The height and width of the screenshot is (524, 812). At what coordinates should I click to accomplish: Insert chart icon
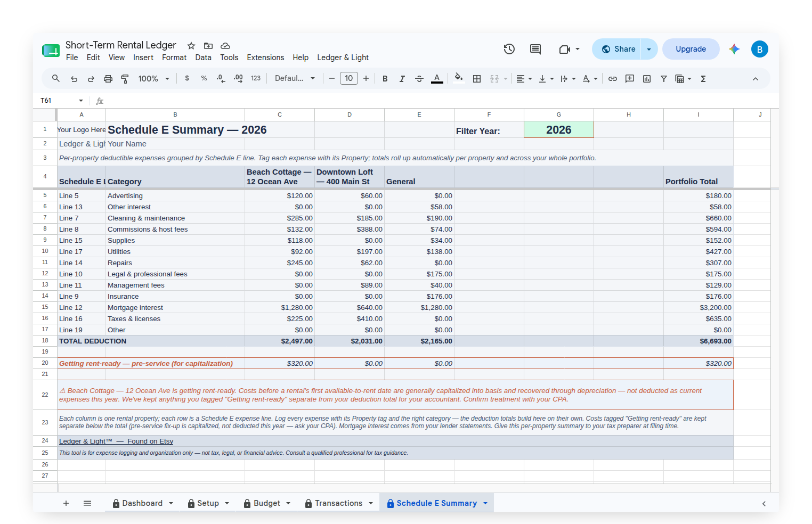pyautogui.click(x=647, y=79)
